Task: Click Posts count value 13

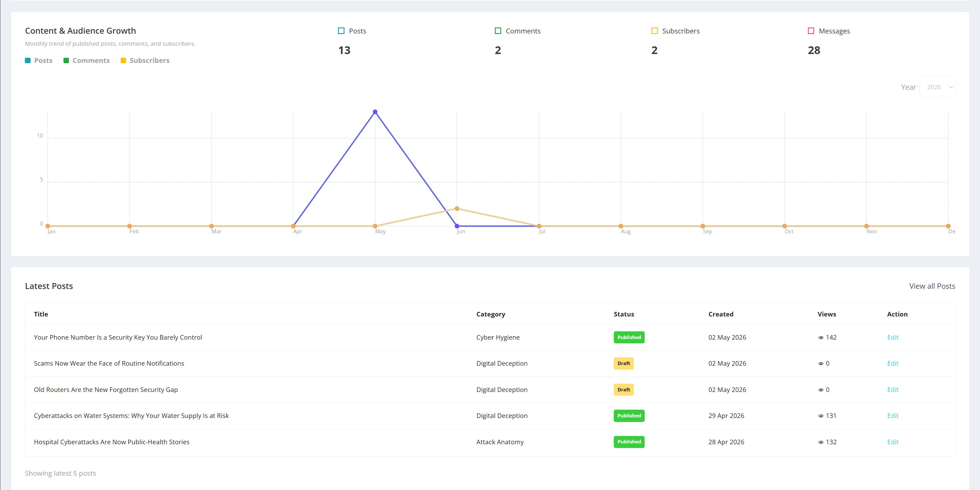Action: 344,50
